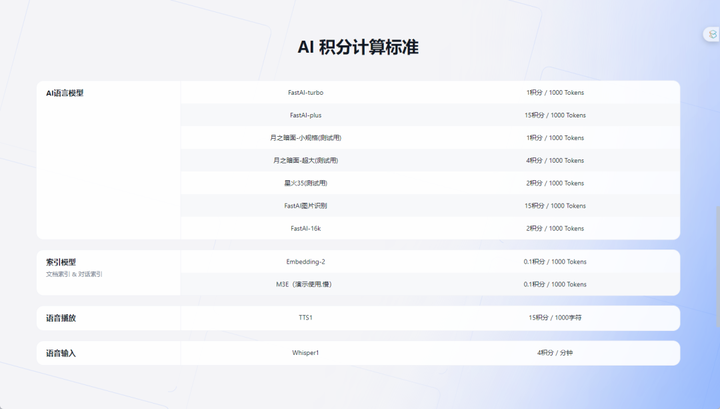The width and height of the screenshot is (720, 409).
Task: Select the "索引模型" category label
Action: [x=61, y=262]
